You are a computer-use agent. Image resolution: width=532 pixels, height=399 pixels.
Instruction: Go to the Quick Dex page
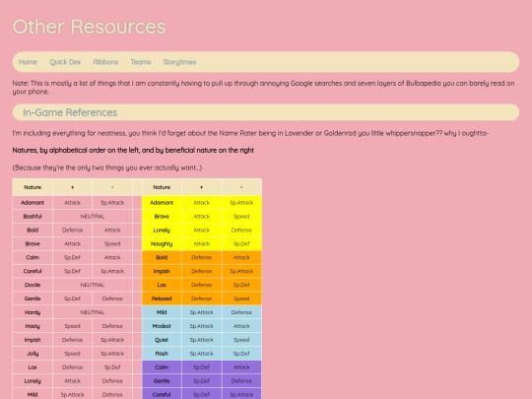[65, 62]
